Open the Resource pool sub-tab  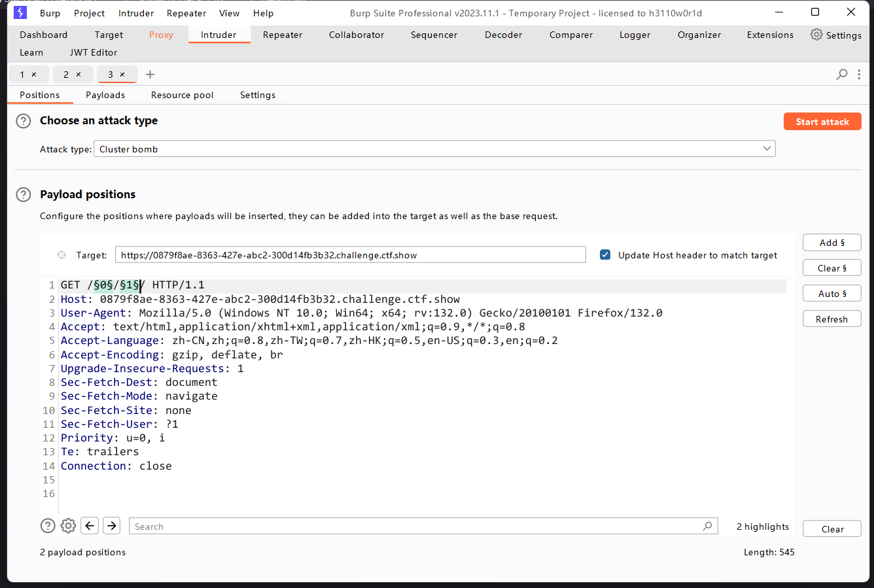[x=182, y=95]
